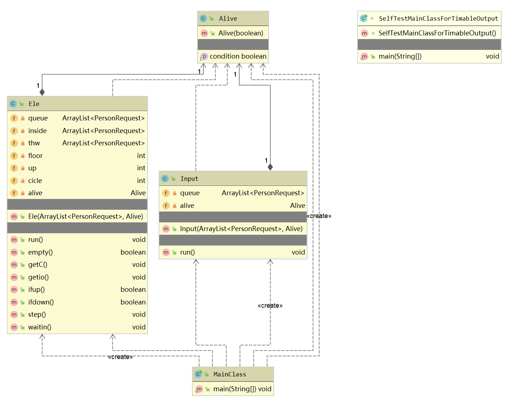Click the class icon next to Ele title
532x414 pixels.
[13, 104]
